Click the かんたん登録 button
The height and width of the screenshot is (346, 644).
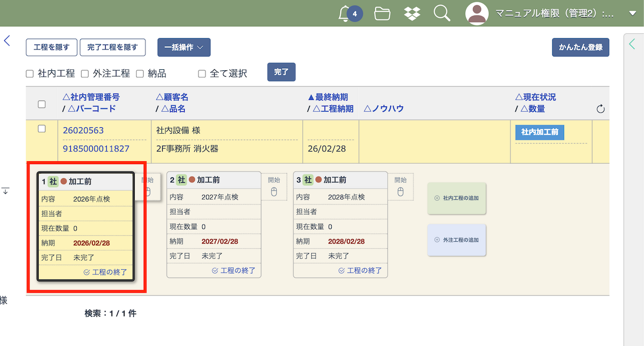[580, 47]
